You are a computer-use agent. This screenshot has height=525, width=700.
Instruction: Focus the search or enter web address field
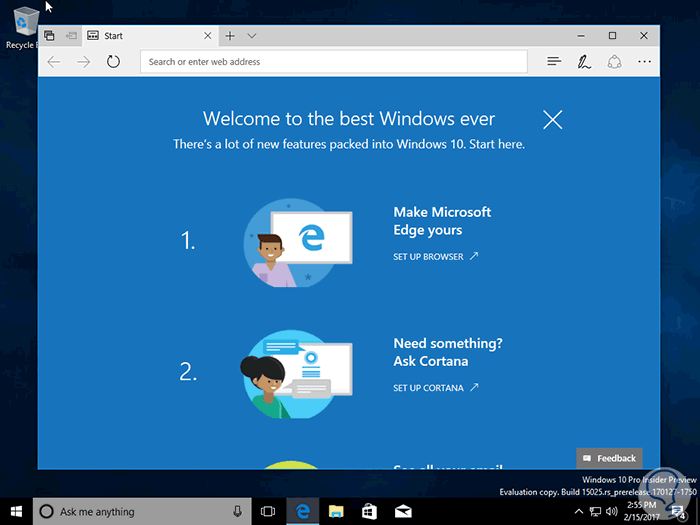334,62
